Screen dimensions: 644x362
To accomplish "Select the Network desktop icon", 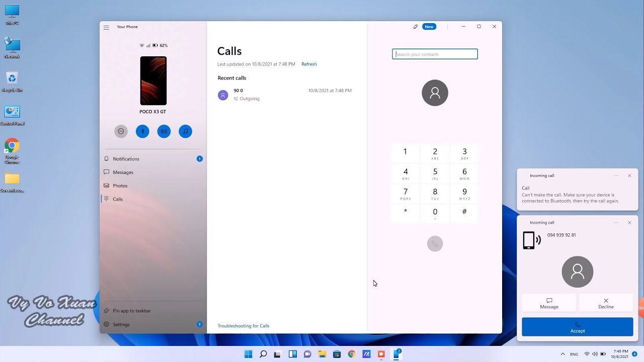I will click(12, 48).
